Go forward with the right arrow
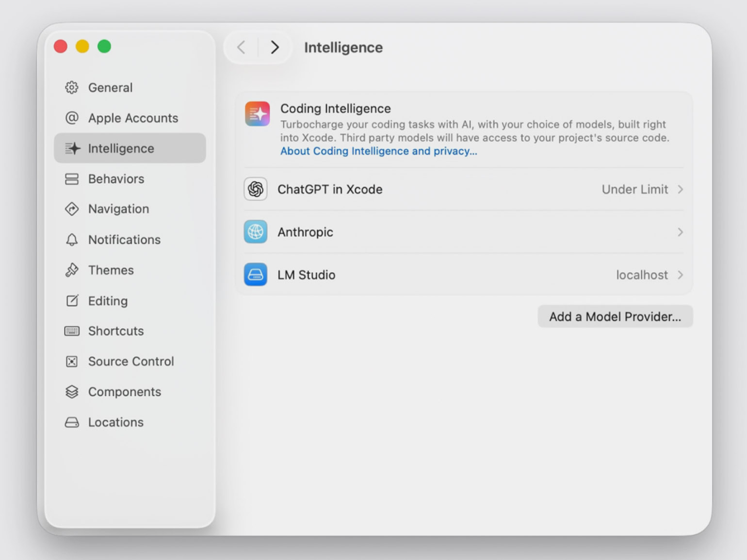This screenshot has width=747, height=560. (x=275, y=47)
